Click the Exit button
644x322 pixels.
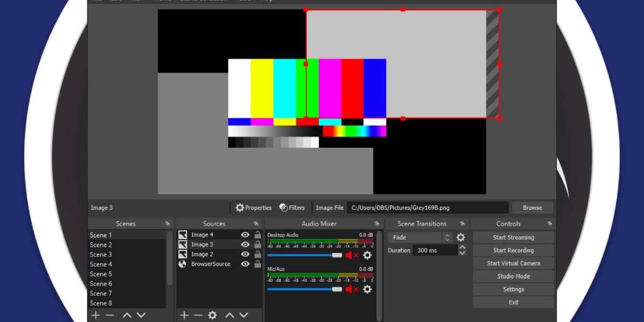pos(514,302)
